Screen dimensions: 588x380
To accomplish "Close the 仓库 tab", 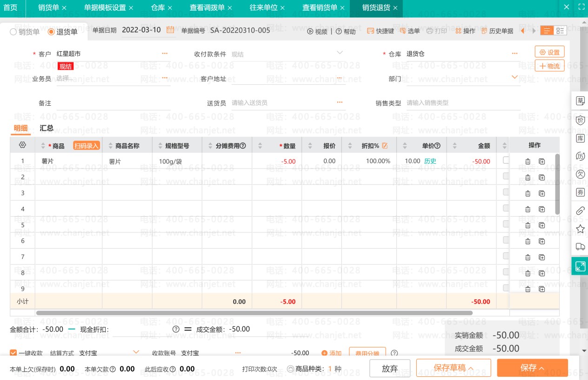I will pos(170,8).
